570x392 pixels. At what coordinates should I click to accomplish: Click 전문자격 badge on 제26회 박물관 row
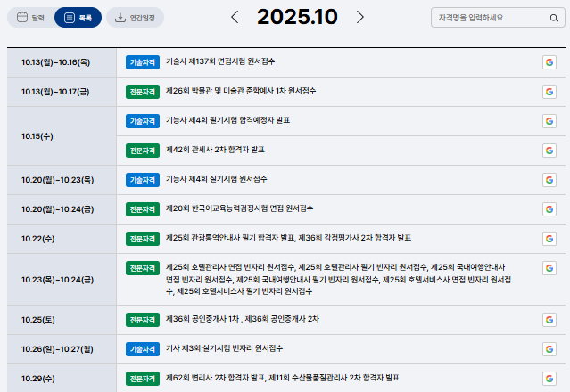143,92
